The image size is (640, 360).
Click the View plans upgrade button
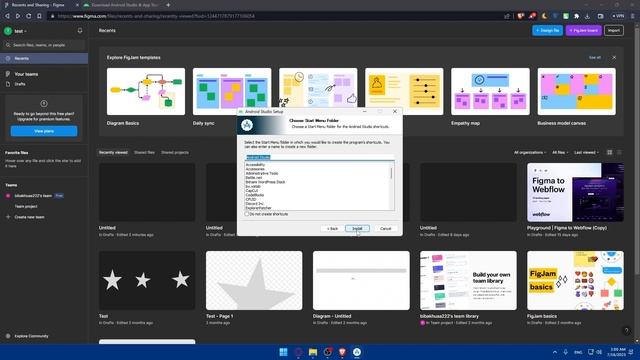[x=44, y=131]
